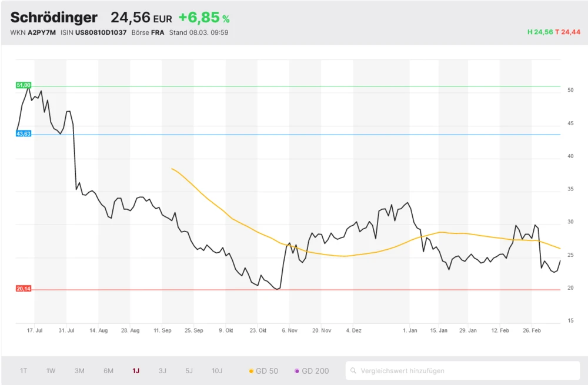
Task: Switch chart to 1T timeframe
Action: (24, 371)
